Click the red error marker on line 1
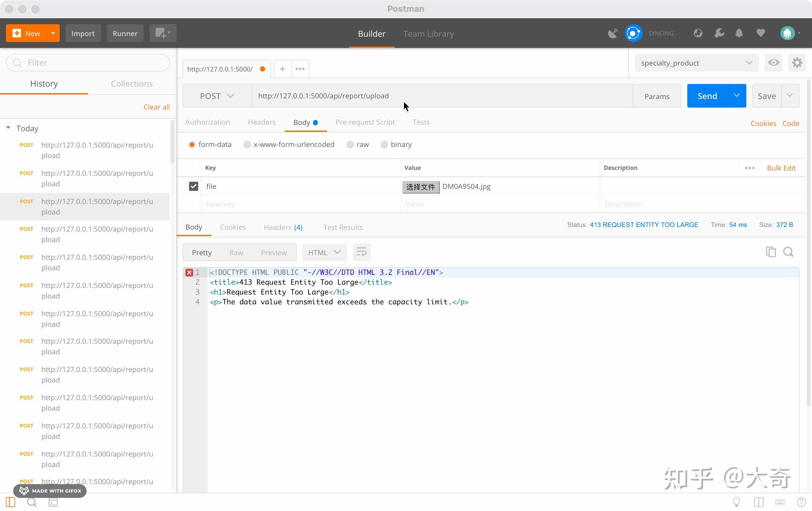This screenshot has width=812, height=511. click(x=189, y=272)
